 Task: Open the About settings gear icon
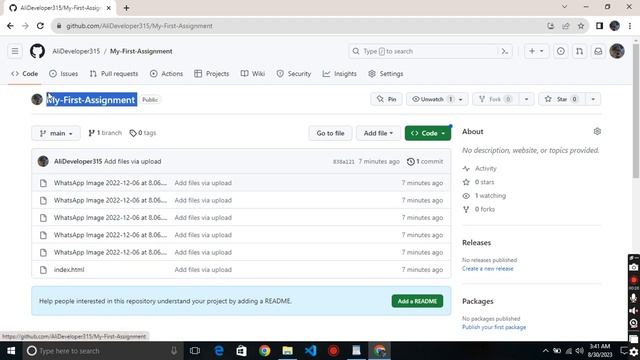[597, 131]
